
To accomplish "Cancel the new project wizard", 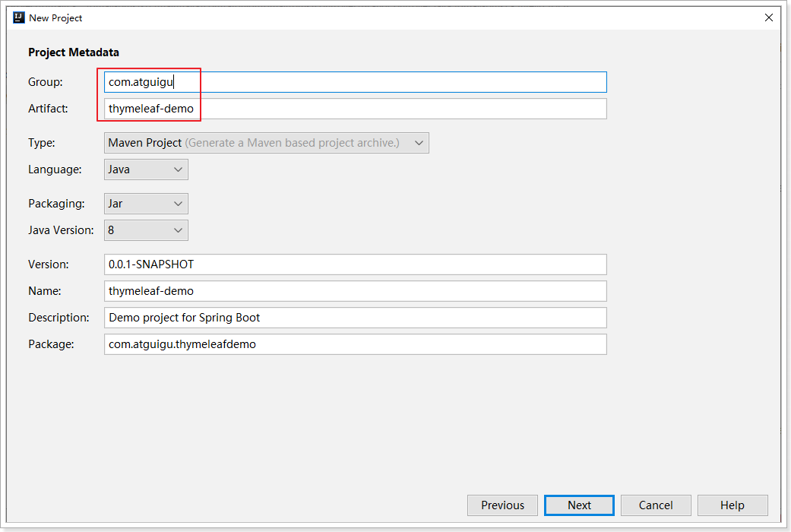I will coord(656,505).
